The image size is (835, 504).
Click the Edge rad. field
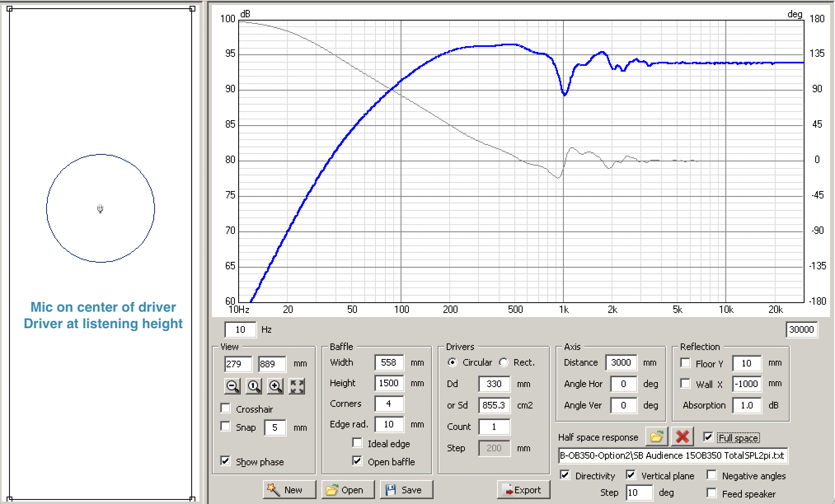coord(389,424)
